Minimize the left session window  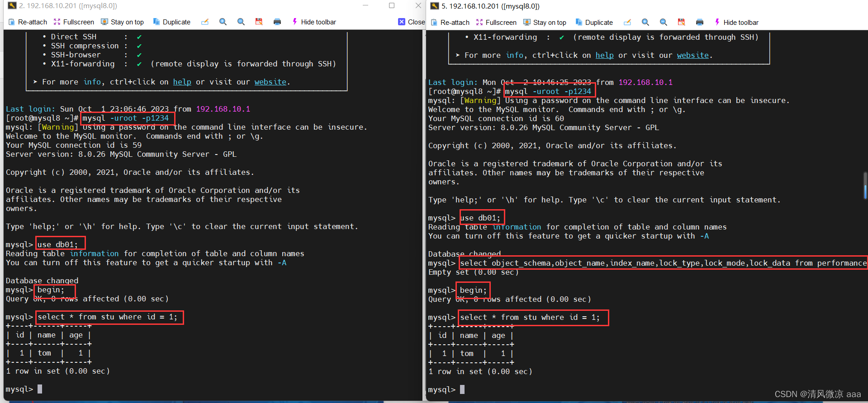coord(365,5)
